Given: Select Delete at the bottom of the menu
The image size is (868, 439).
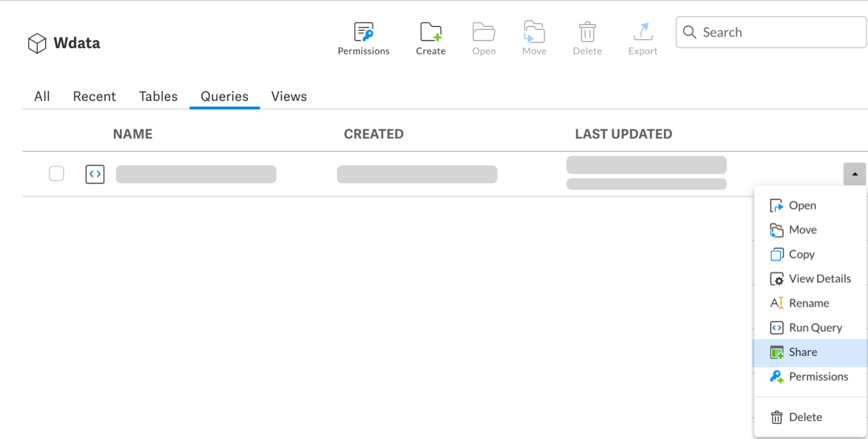Looking at the screenshot, I should pos(804,416).
